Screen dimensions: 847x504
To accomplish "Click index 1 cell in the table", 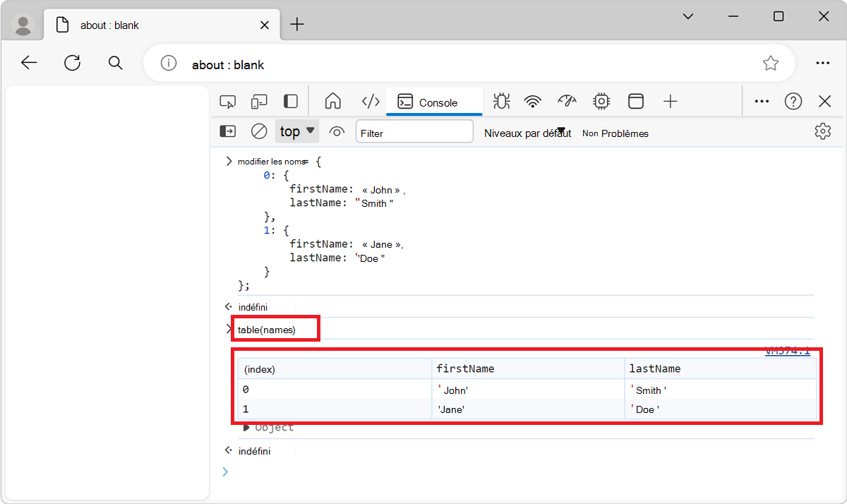I will pyautogui.click(x=335, y=409).
